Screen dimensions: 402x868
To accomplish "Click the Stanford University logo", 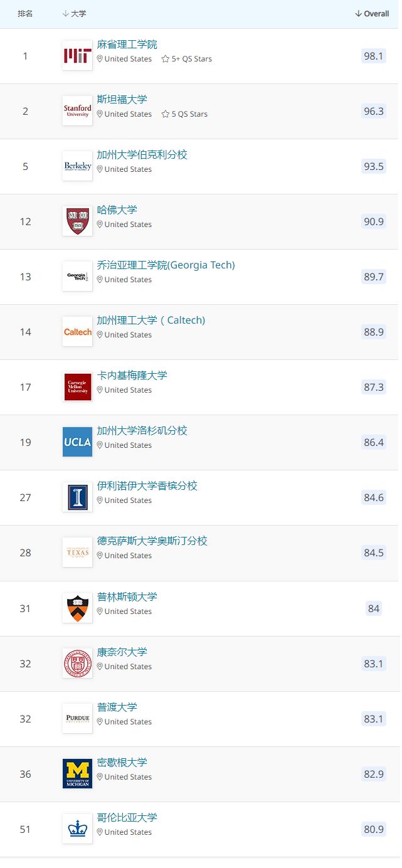I will pyautogui.click(x=77, y=111).
